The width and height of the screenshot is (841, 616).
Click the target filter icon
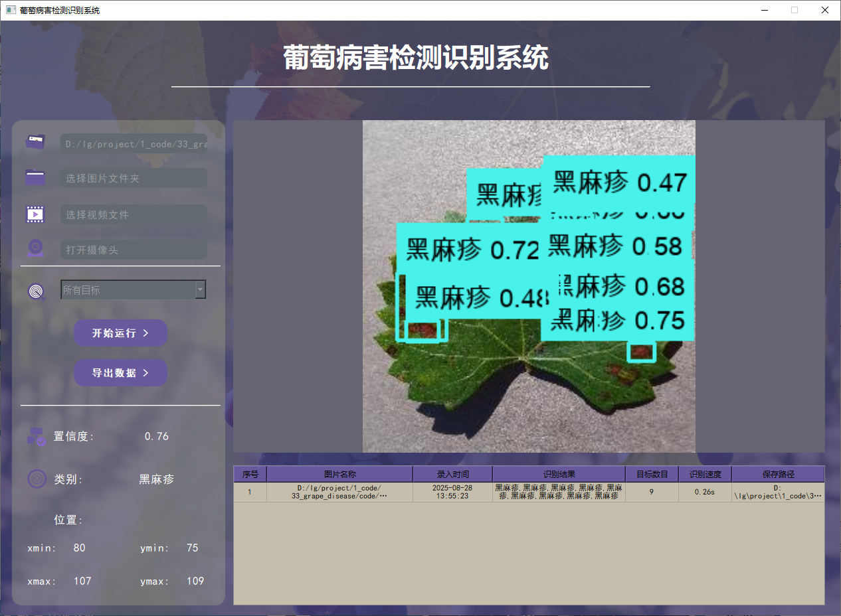click(37, 291)
